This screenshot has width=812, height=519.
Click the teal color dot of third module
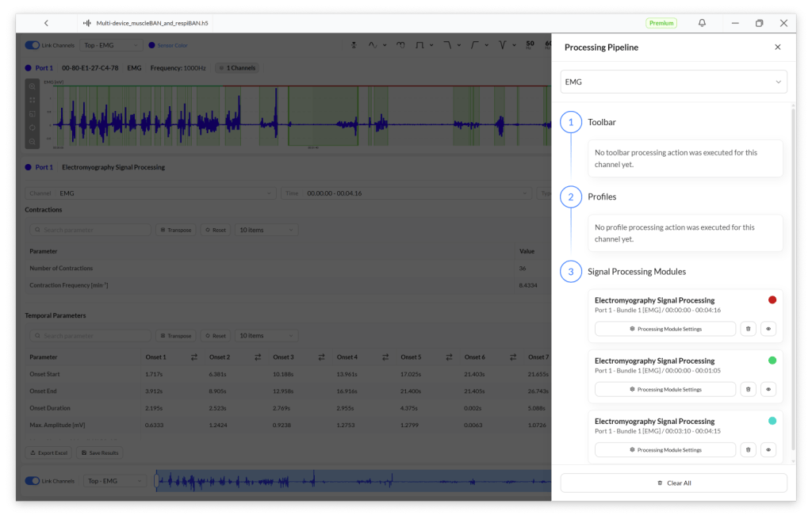click(x=772, y=422)
